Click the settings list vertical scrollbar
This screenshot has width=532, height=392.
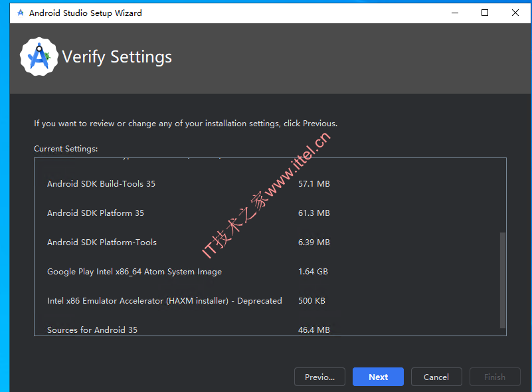point(503,280)
